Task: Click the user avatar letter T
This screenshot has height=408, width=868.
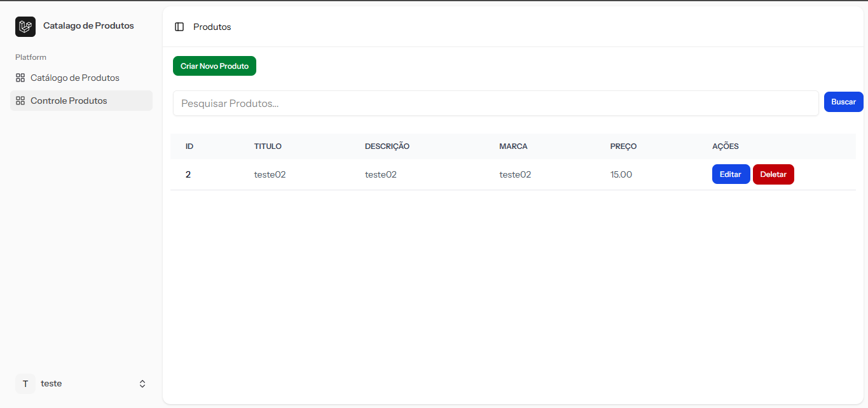Action: click(25, 384)
